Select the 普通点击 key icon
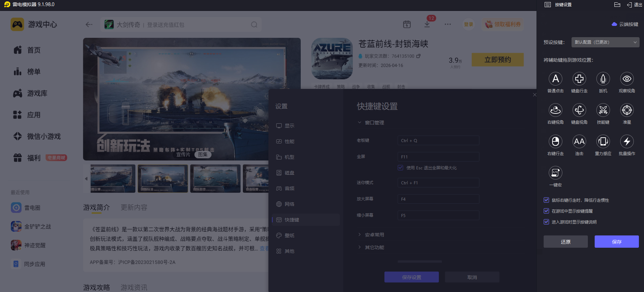The height and width of the screenshot is (292, 644). pos(555,79)
